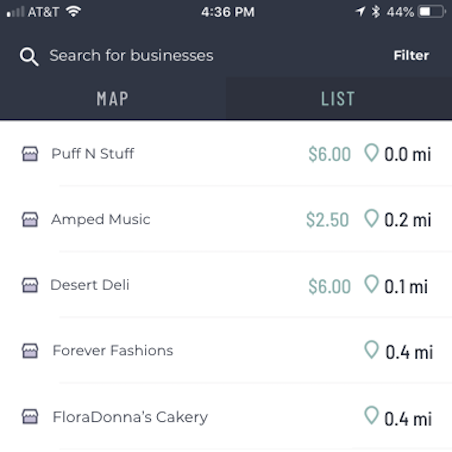Click the storefront icon beside Amped Music
Screen dimensions: 452x452
pyautogui.click(x=30, y=219)
